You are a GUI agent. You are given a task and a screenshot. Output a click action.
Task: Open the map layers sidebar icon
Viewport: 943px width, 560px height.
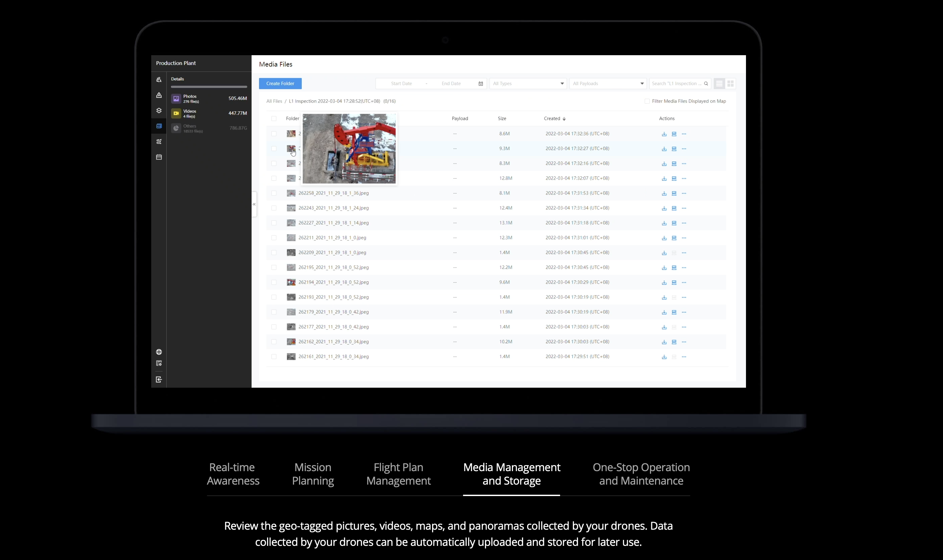(159, 111)
